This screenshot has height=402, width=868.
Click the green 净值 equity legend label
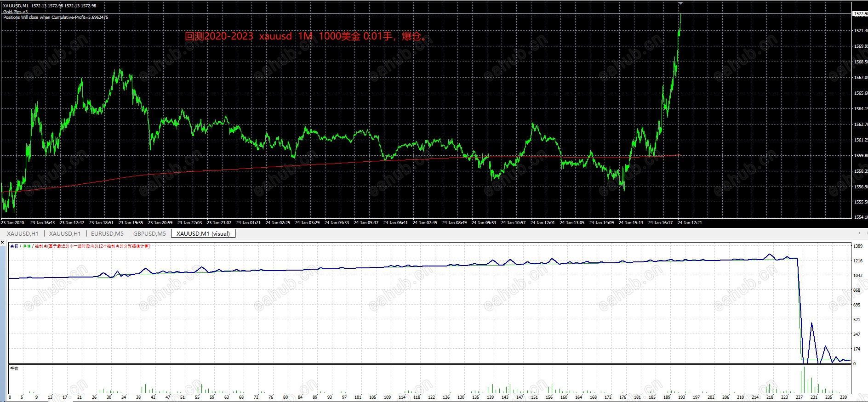click(27, 246)
